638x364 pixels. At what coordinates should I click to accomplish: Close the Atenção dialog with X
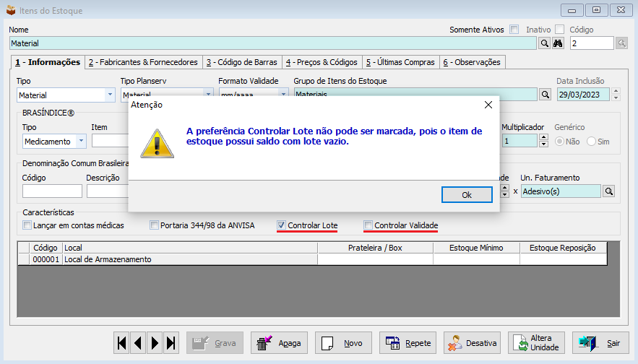pyautogui.click(x=488, y=105)
